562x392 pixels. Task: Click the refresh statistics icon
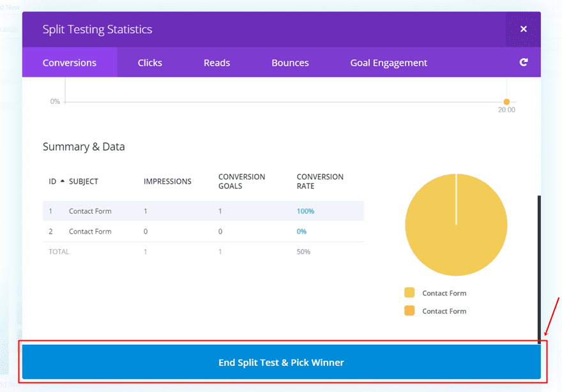pos(523,63)
